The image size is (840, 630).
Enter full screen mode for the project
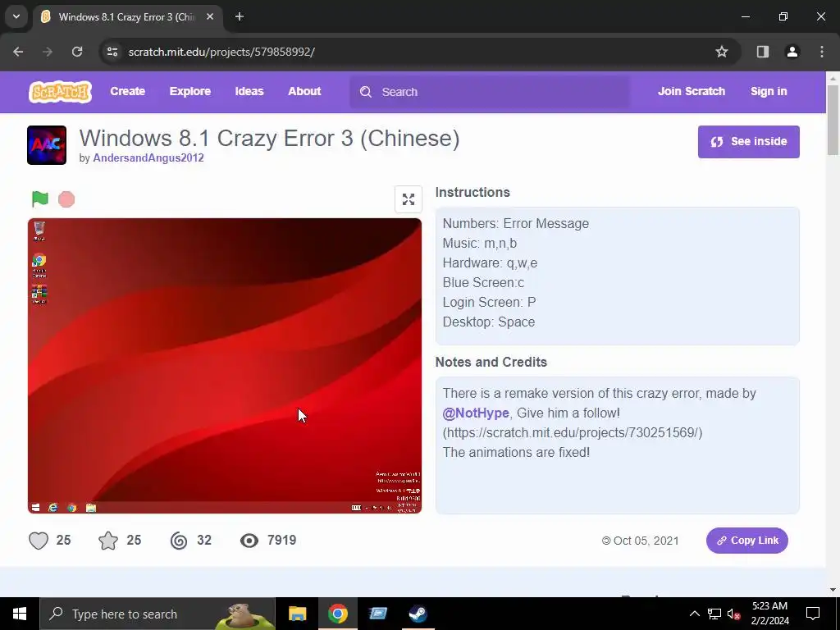pos(409,199)
